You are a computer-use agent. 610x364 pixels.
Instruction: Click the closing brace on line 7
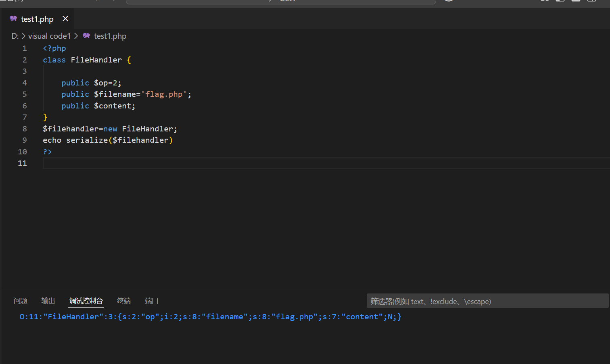[45, 117]
